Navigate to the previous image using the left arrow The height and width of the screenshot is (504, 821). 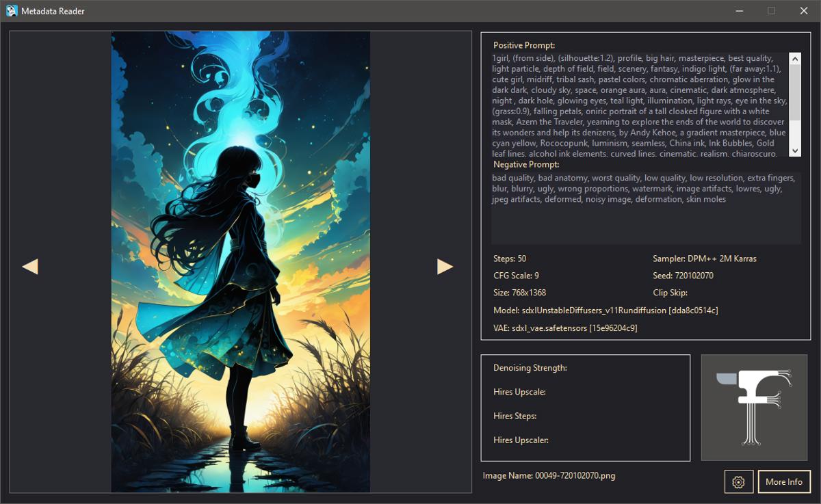(x=30, y=265)
